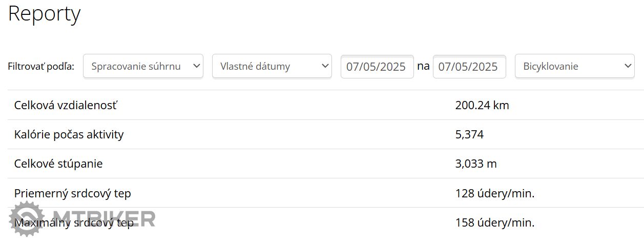Click the MTBIKER gear logo icon
Screen dimensions: 644x244
pyautogui.click(x=25, y=219)
